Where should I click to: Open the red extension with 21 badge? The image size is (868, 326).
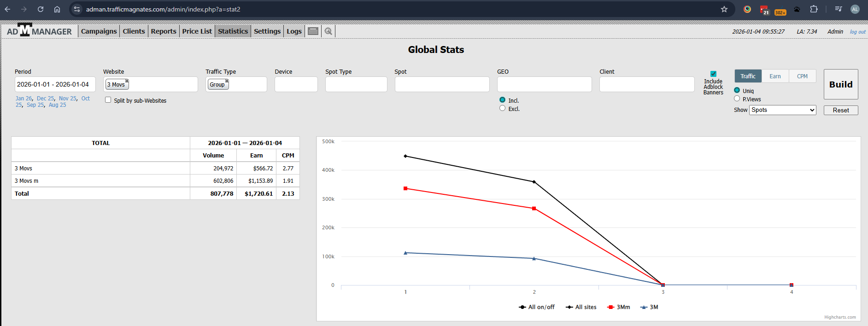(x=764, y=10)
